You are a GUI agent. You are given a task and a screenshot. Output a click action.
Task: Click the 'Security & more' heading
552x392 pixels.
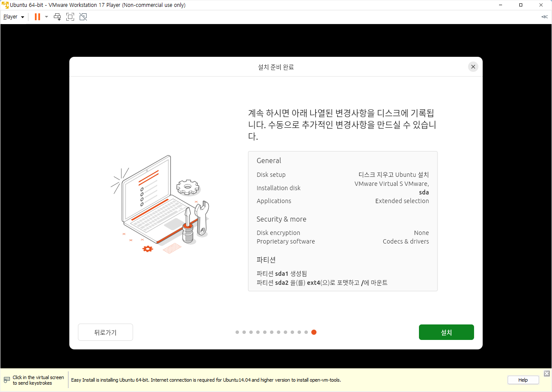tap(282, 219)
